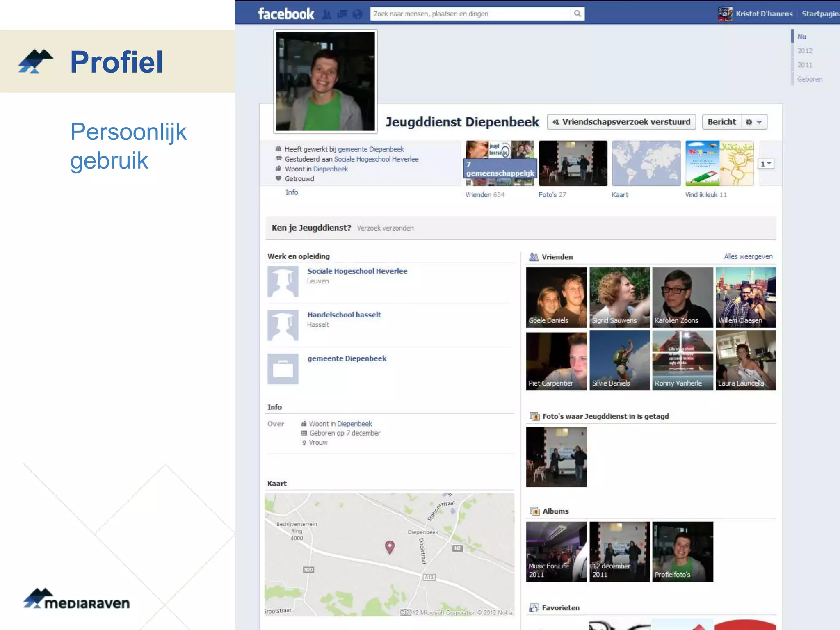Screen dimensions: 840x630
Task: Click the Bericht button
Action: tap(721, 122)
